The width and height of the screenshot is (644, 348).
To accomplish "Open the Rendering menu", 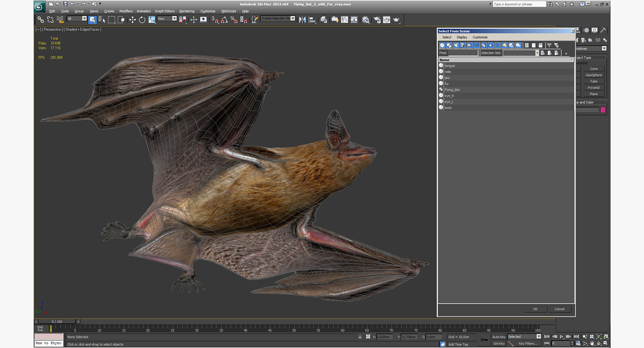I will pyautogui.click(x=187, y=11).
